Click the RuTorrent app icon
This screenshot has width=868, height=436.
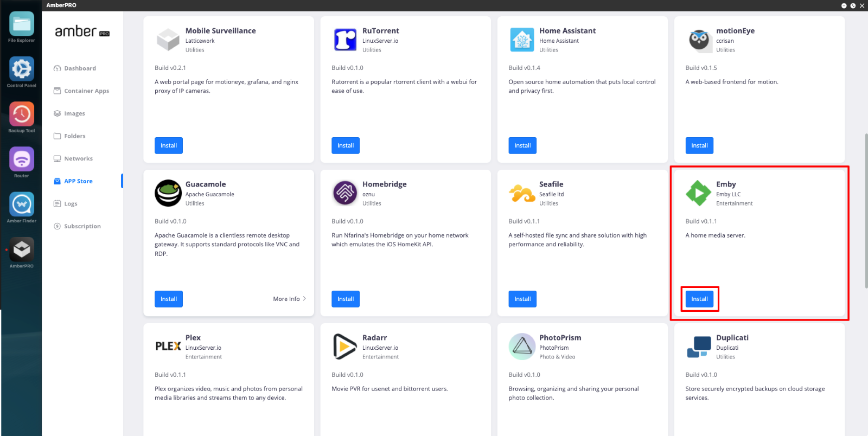(345, 40)
